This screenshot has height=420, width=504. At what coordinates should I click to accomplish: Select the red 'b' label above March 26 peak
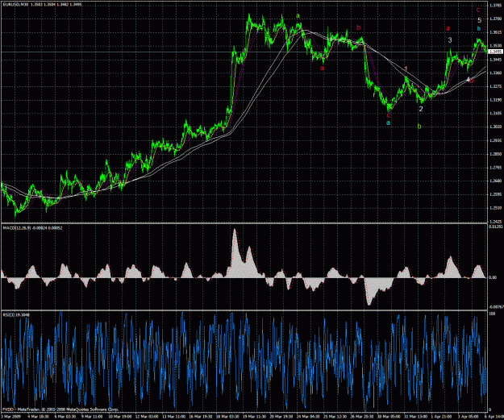point(358,27)
